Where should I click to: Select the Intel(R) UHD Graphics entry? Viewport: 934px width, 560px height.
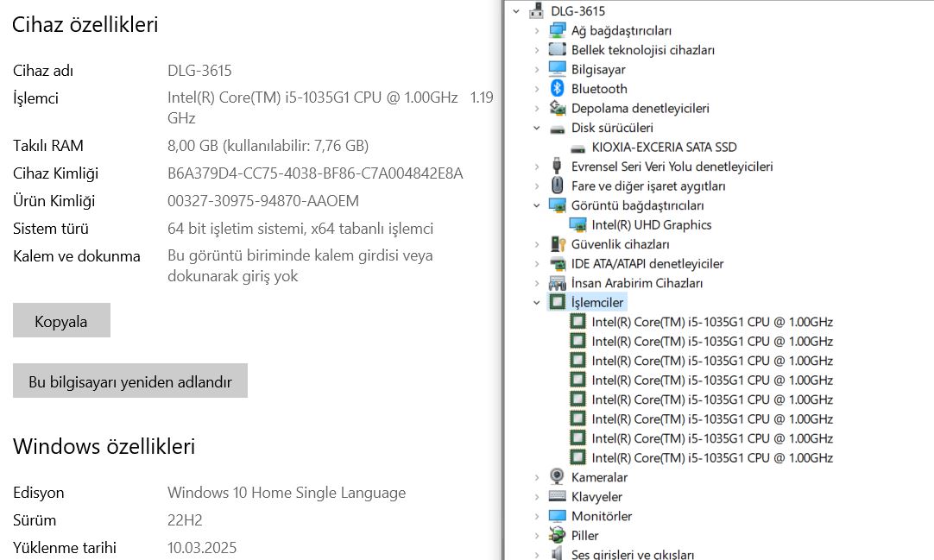(x=652, y=225)
